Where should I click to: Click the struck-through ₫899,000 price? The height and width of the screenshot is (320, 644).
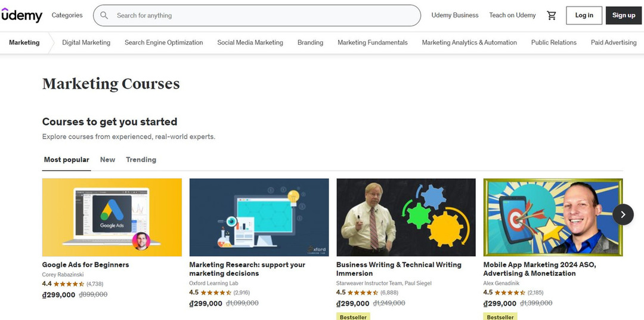(93, 294)
